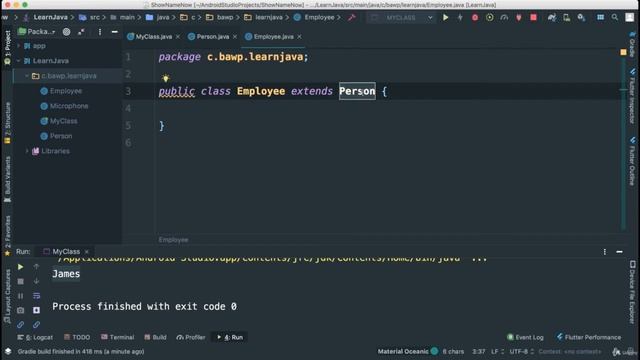Screen dimensions: 640x360
Task: Click the Apply Changes lightning icon
Action: pyautogui.click(x=460, y=18)
